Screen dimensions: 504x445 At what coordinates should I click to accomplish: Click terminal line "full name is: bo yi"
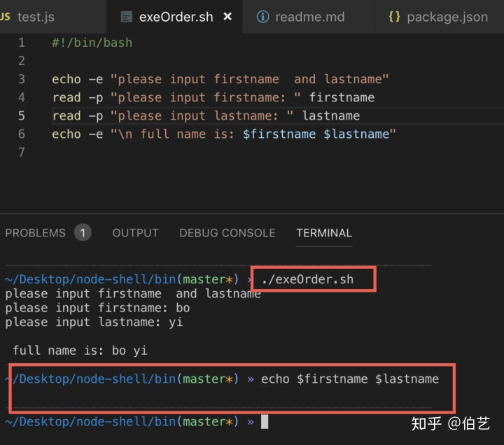tap(80, 351)
